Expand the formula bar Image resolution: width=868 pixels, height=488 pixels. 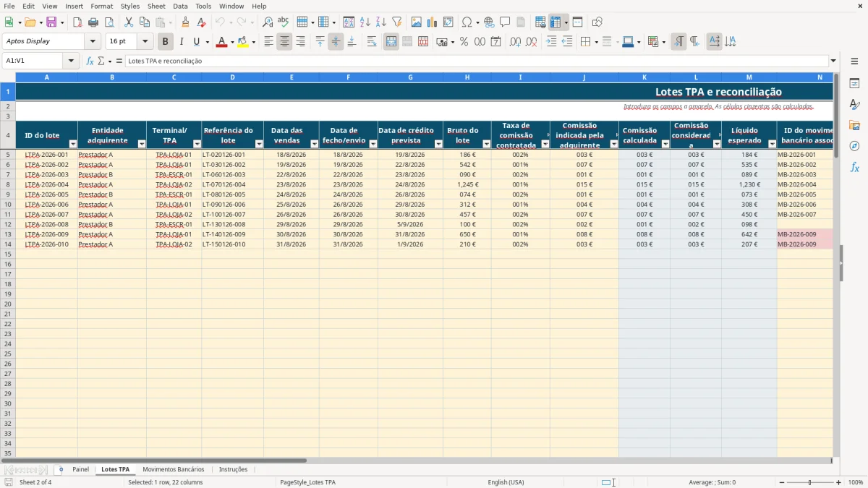tap(833, 61)
